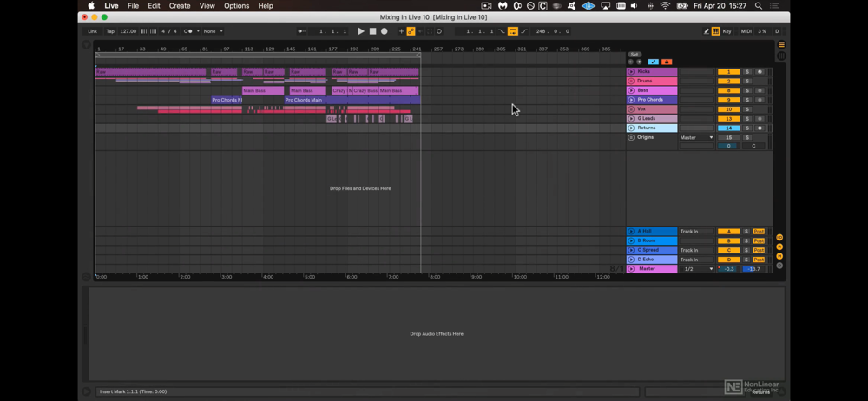
Task: Deactivate the Drums track with activator 2
Action: [728, 82]
